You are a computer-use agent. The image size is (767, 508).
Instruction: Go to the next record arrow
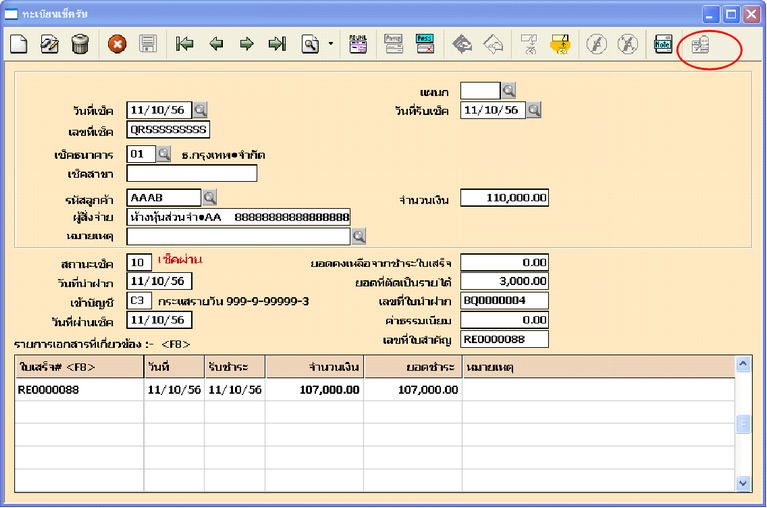[246, 44]
